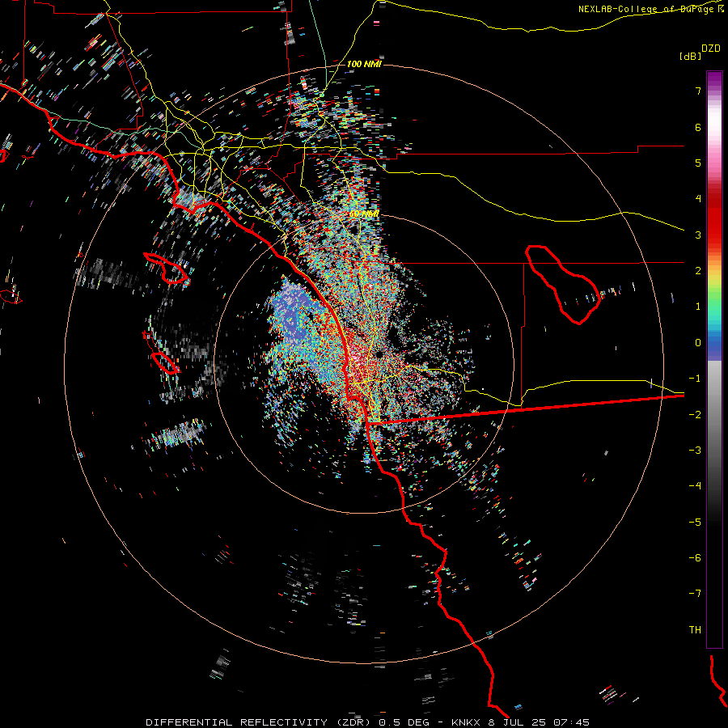Viewport: 728px width, 728px height.
Task: Click the 50 NMI range ring label
Action: [364, 214]
